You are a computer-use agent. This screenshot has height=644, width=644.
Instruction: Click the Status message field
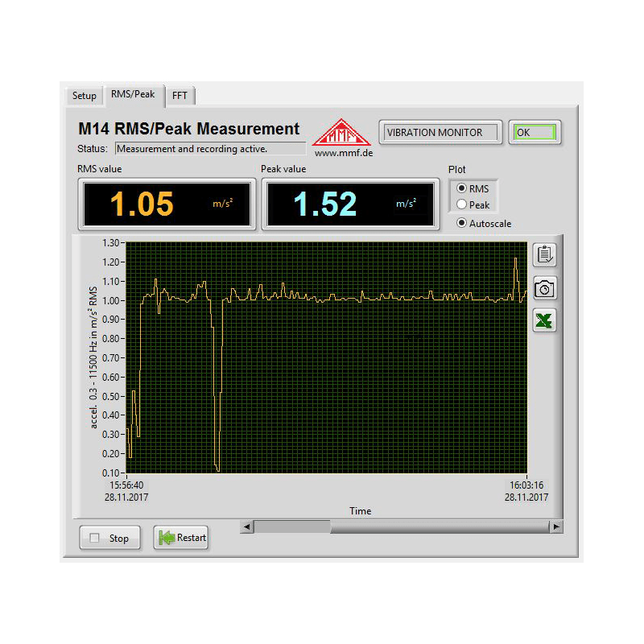tap(210, 149)
